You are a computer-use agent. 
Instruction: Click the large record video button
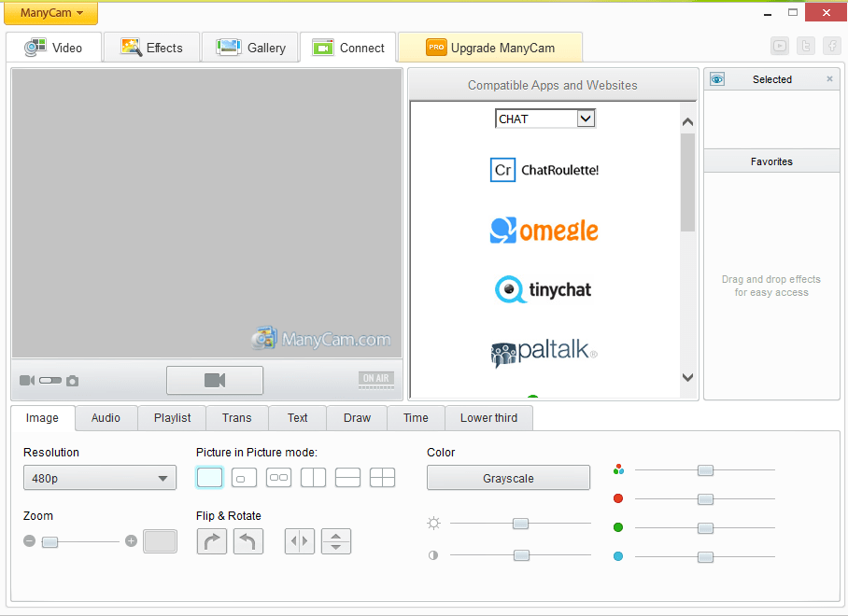(215, 381)
